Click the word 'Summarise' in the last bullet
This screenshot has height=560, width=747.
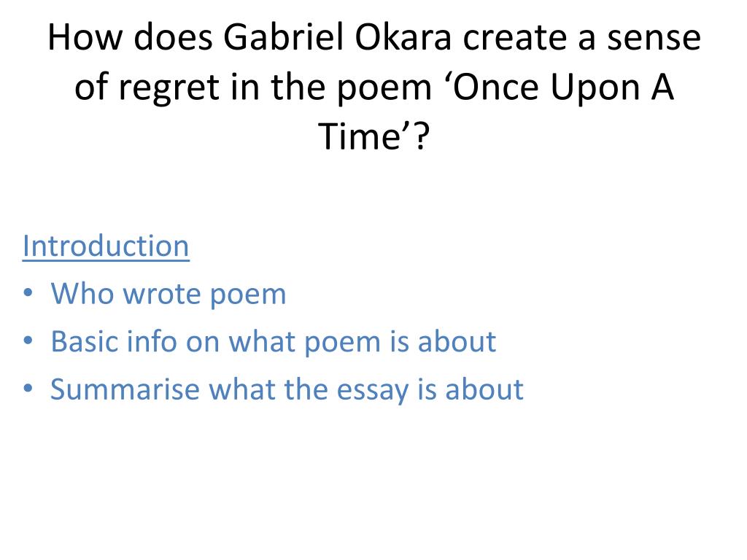tap(125, 389)
